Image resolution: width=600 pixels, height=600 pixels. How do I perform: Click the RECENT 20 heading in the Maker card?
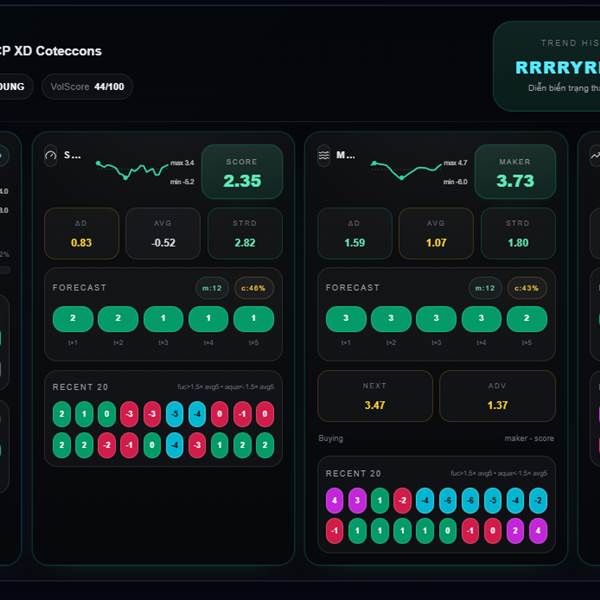tap(353, 474)
